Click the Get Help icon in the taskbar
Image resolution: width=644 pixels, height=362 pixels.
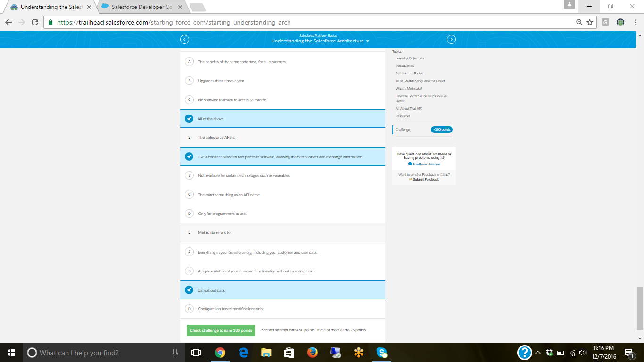tap(525, 352)
